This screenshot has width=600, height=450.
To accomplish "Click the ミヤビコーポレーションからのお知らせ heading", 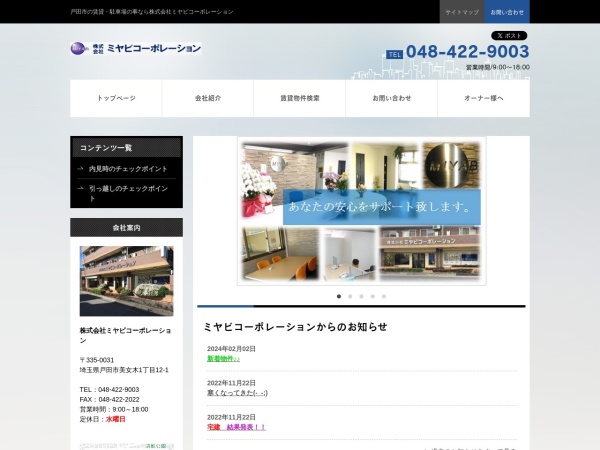I will click(x=295, y=327).
